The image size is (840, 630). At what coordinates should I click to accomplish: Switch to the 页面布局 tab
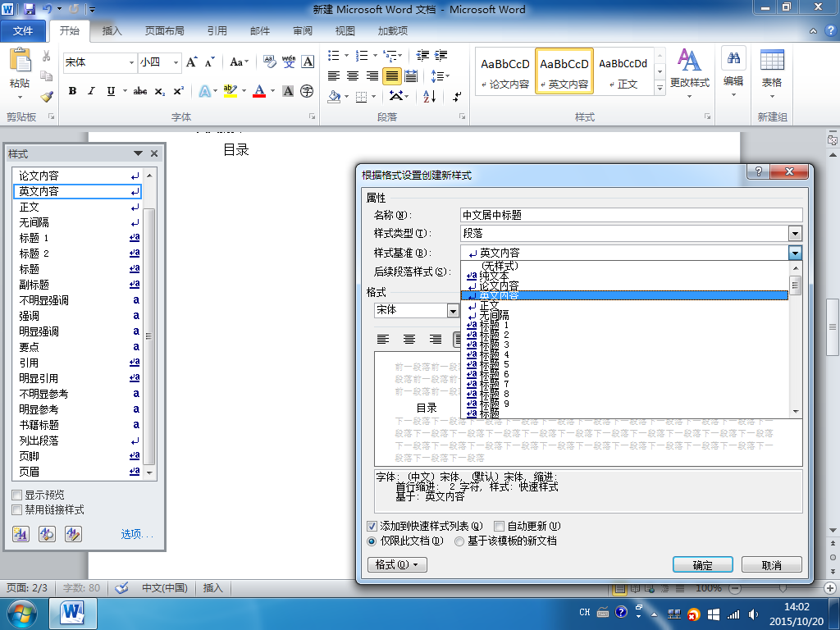(164, 31)
